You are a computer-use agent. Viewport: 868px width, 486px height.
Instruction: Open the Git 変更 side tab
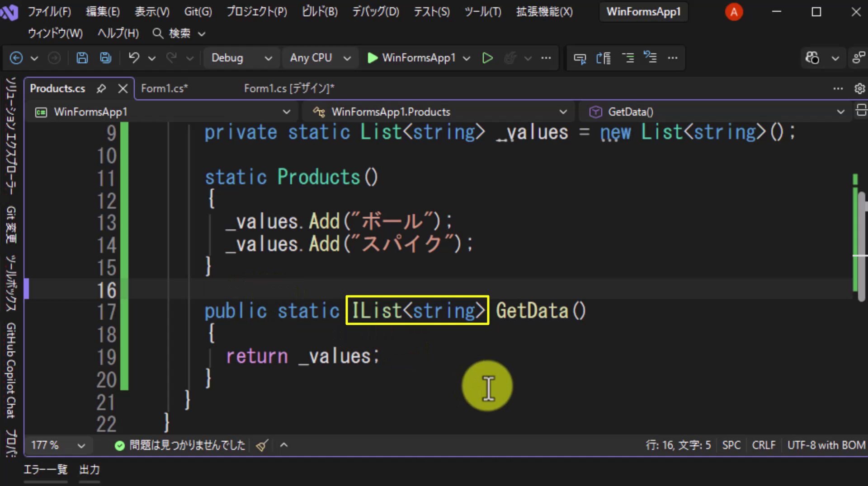(x=11, y=224)
